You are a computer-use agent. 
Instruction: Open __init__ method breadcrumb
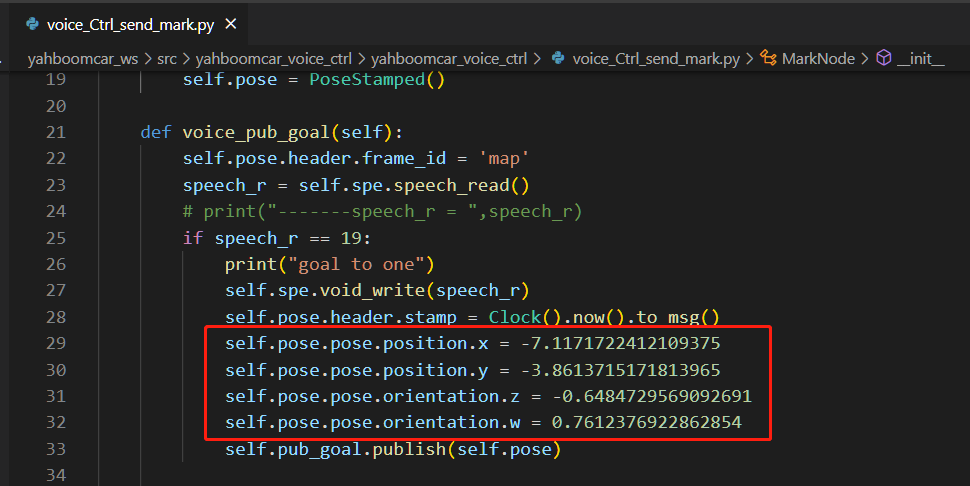click(x=921, y=59)
